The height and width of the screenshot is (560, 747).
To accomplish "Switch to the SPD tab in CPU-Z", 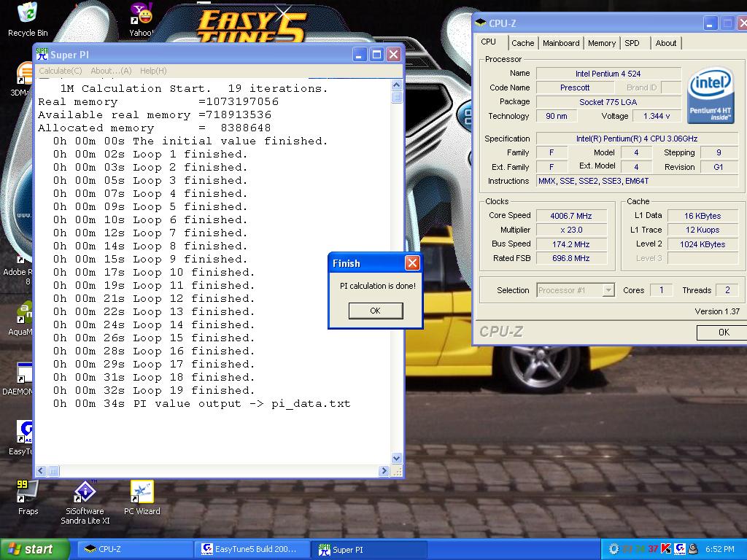I will [x=632, y=43].
